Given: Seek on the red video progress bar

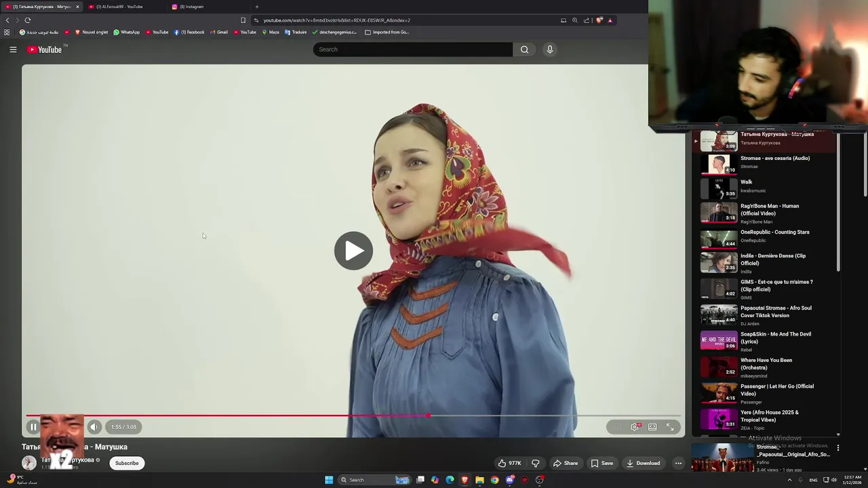Looking at the screenshot, I should pos(353,415).
